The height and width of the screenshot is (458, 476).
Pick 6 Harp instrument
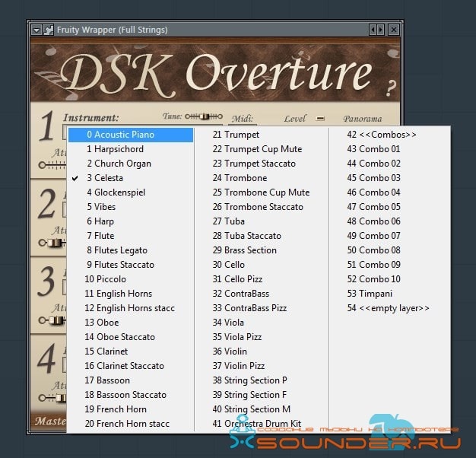131,221
